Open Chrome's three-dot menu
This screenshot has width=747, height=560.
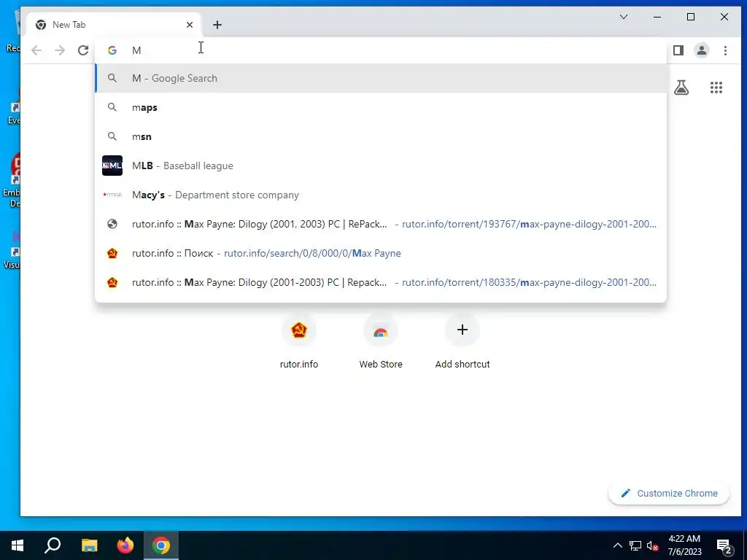click(x=725, y=50)
